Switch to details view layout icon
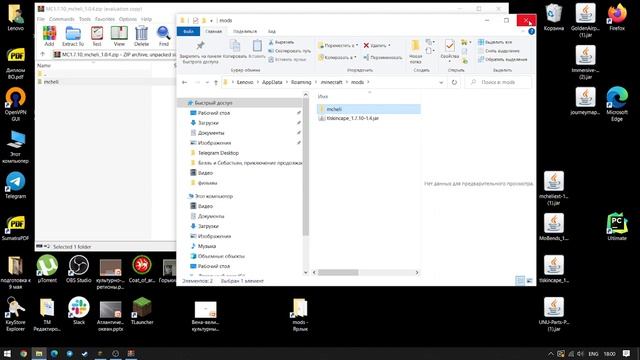 point(520,281)
